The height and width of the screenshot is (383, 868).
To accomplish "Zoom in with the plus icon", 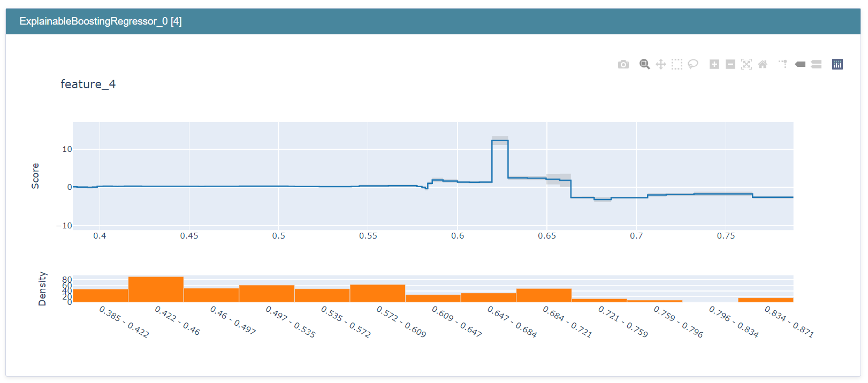I will 714,65.
